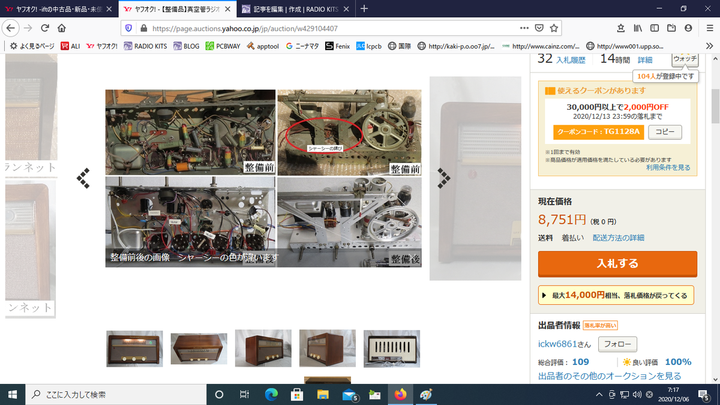Toggle ウォッチ watchlist button
Viewport: 720px width, 405px height.
(x=684, y=60)
